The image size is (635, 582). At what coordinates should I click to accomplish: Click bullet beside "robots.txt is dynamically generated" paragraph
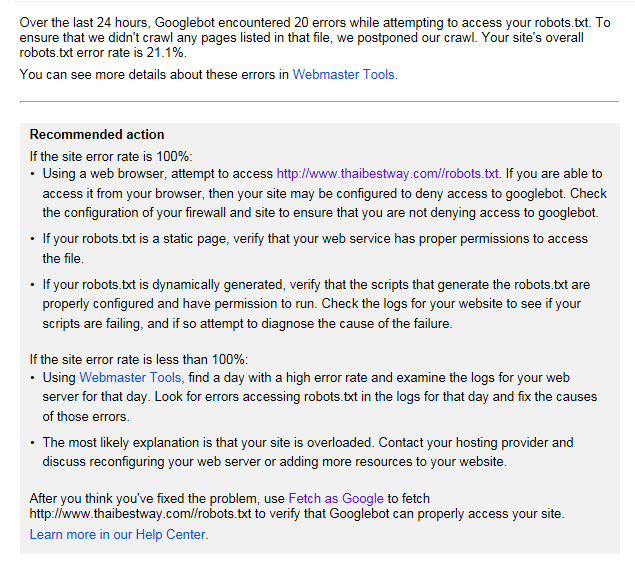pos(33,285)
